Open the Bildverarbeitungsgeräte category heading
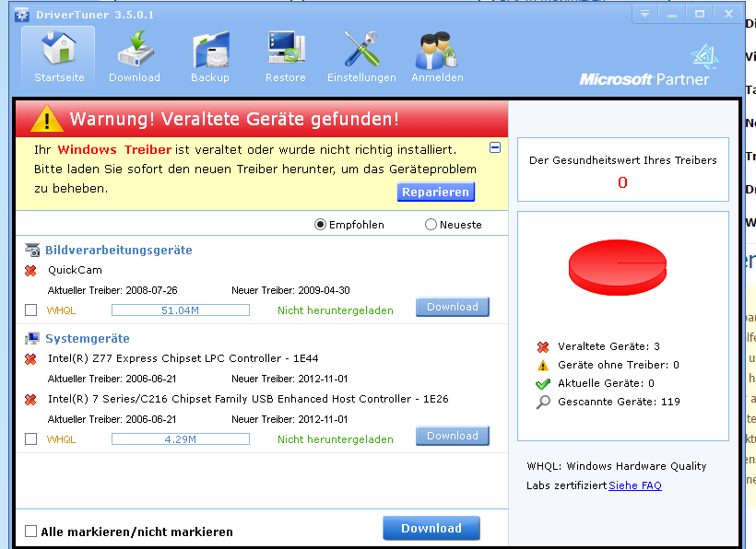The image size is (756, 549). (119, 250)
